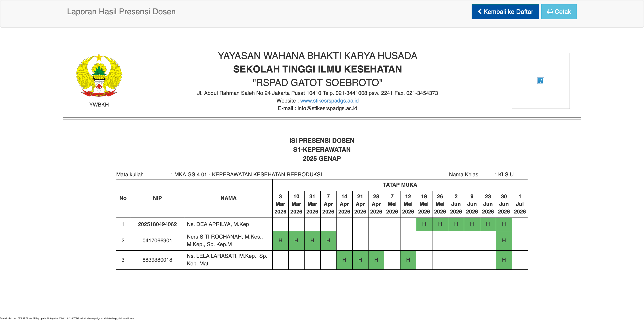Click the 23 Jun 2026 column header
Viewport: 644px width, 320px height.
488,204
